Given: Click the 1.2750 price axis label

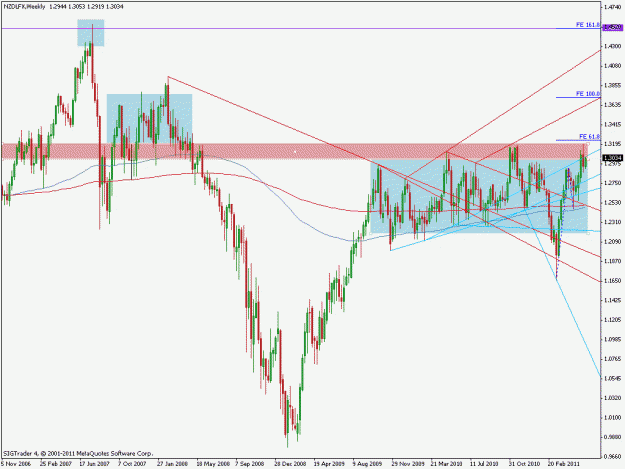Looking at the screenshot, I should [x=614, y=183].
